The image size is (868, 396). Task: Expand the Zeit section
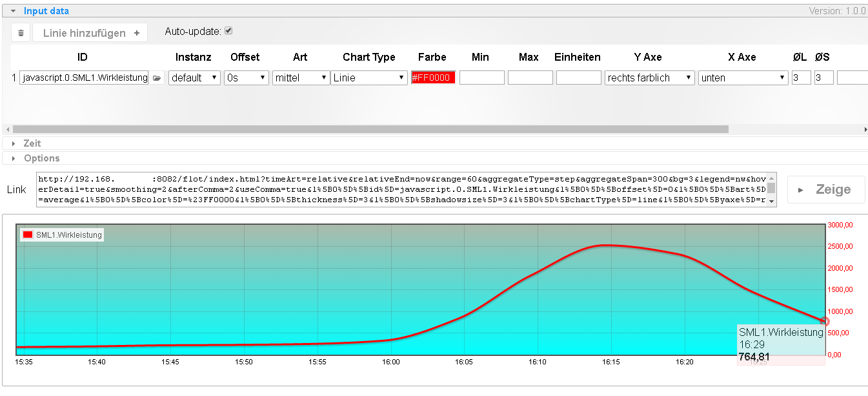(32, 143)
